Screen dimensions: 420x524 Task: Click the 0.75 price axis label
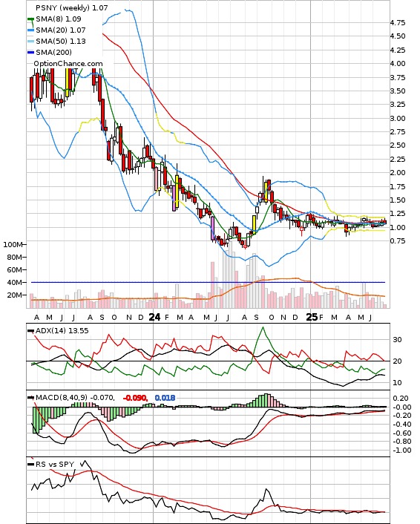point(398,241)
